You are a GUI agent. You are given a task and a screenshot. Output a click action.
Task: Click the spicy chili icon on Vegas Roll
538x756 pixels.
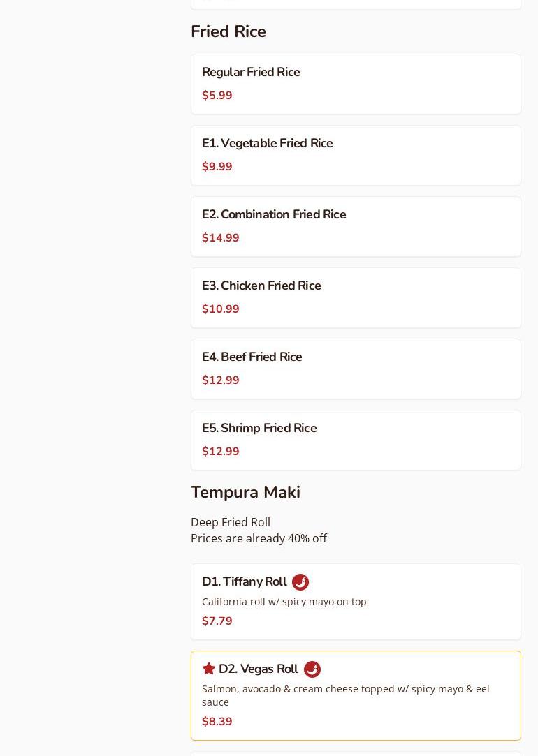pyautogui.click(x=312, y=669)
